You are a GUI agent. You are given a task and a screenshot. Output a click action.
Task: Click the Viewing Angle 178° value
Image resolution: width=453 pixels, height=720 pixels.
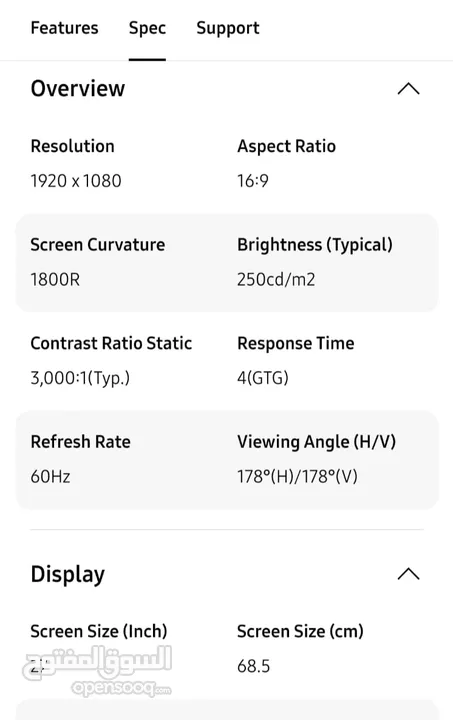[x=297, y=477]
